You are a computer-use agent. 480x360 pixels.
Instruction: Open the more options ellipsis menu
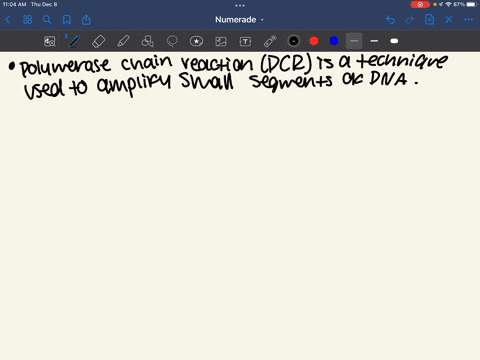pos(468,20)
